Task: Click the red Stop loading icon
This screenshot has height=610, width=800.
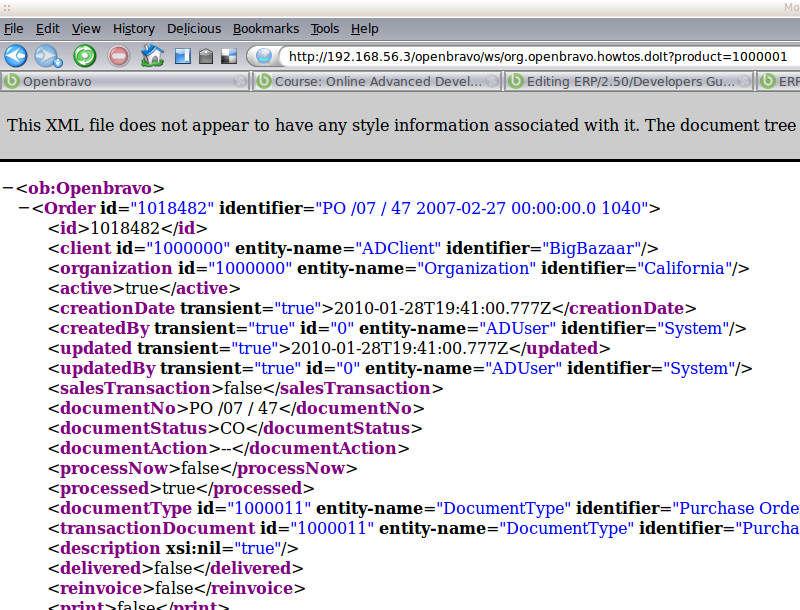Action: tap(117, 57)
